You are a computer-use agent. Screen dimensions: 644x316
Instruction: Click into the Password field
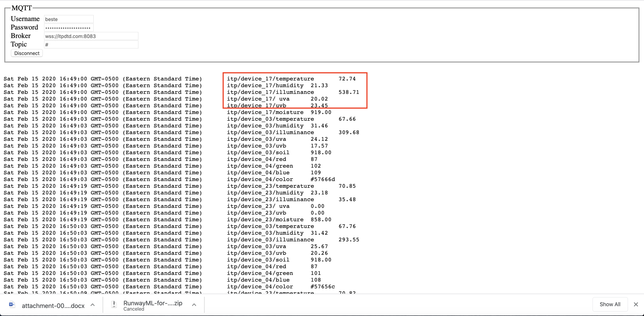click(x=69, y=28)
